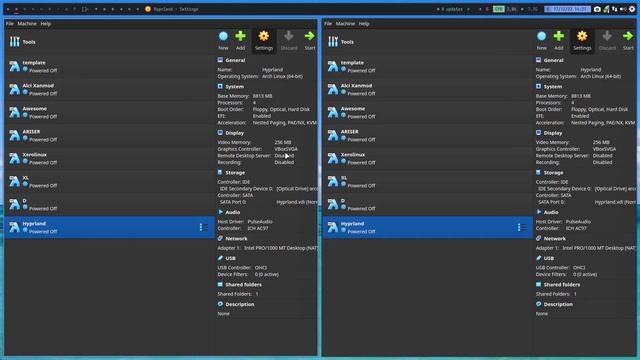Click orange Hyprland window icon in top bar
The image size is (640, 360).
click(x=148, y=9)
